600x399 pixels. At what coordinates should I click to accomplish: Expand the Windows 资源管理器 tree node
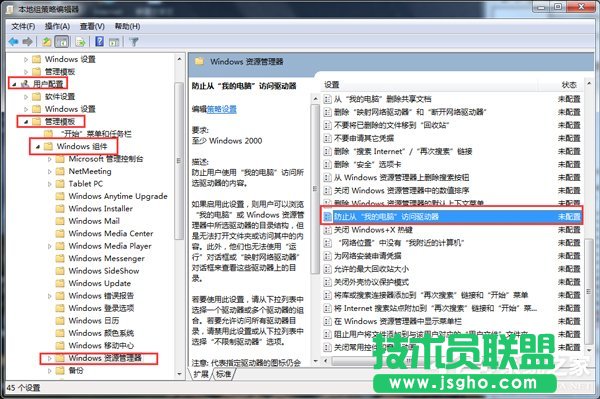[x=50, y=358]
